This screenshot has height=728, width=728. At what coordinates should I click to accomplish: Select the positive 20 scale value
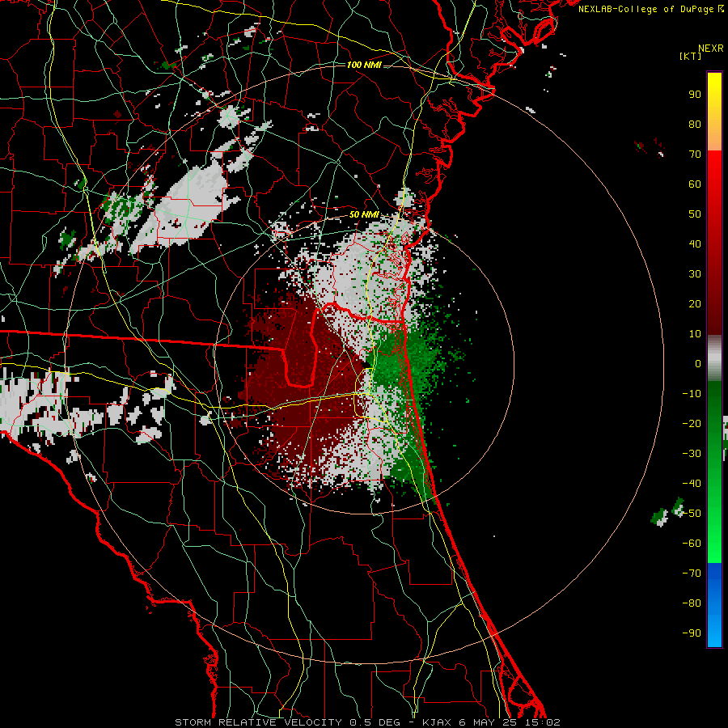pos(695,304)
